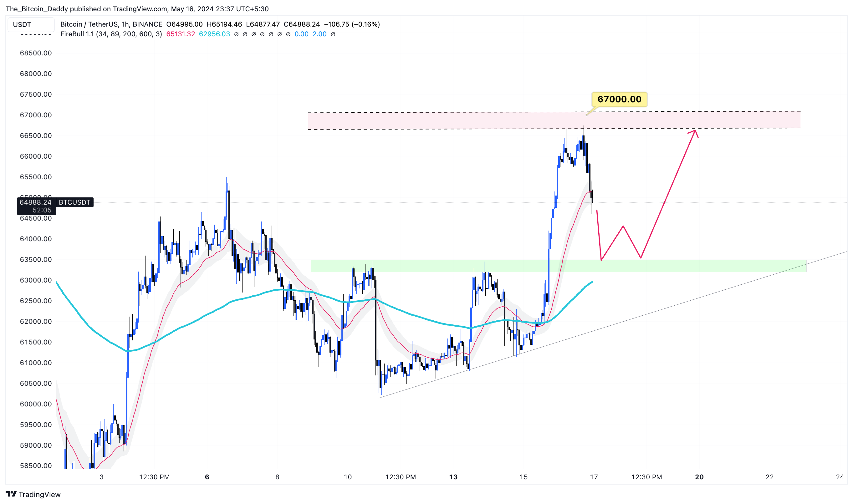
Task: Click the 67500.00 price axis label
Action: 36,94
